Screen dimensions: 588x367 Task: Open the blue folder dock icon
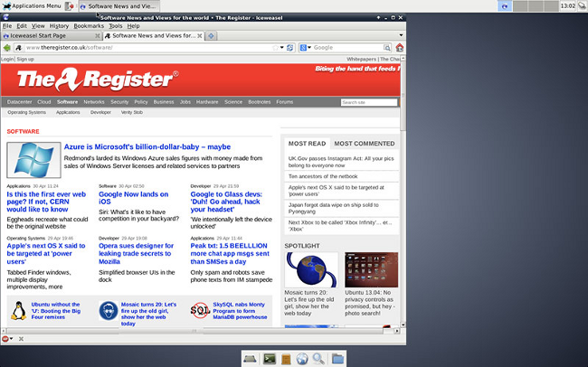[x=337, y=359]
